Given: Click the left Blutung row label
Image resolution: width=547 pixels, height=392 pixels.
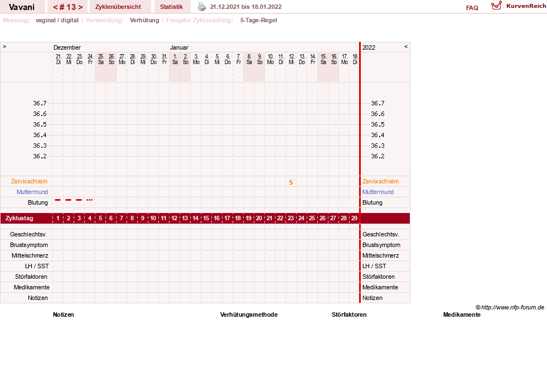Looking at the screenshot, I should (38, 202).
